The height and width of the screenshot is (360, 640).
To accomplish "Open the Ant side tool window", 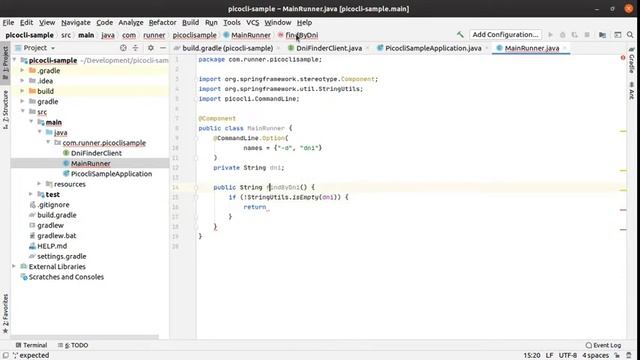I will point(631,91).
